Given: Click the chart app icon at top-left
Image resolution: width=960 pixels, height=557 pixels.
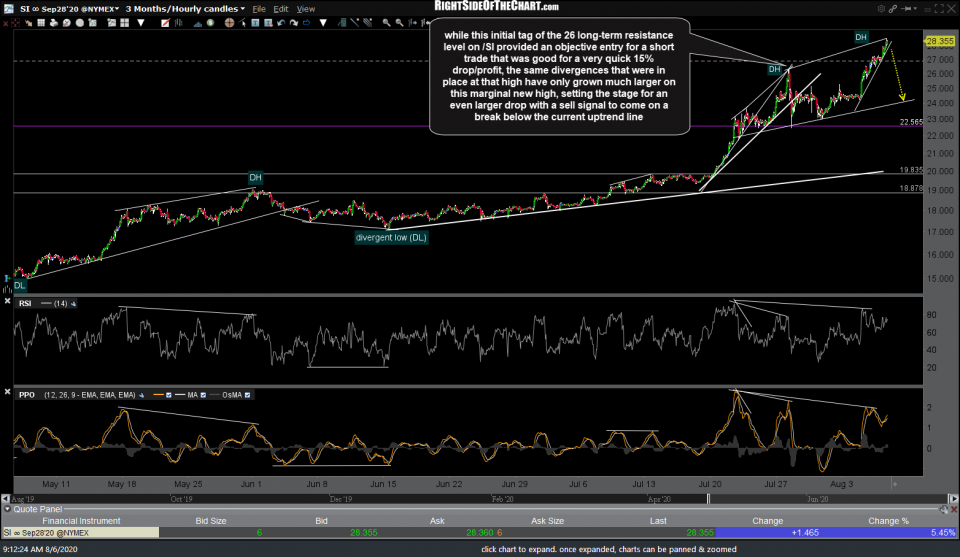Looking at the screenshot, I should pos(8,8).
